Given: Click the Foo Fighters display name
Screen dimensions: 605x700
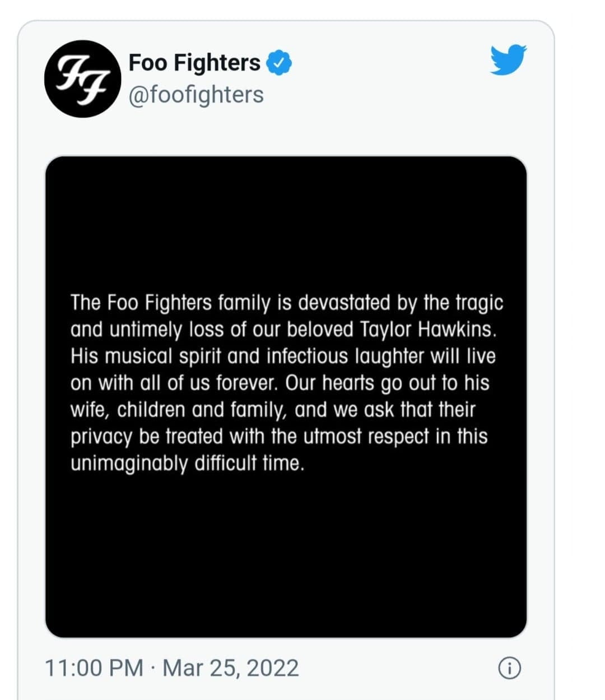Looking at the screenshot, I should point(194,62).
